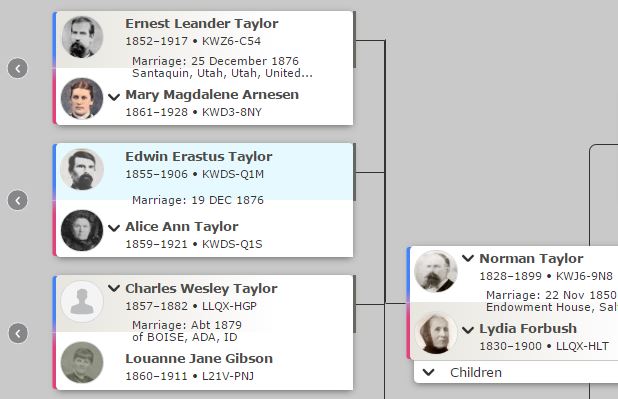This screenshot has width=618, height=399.
Task: Expand descendants arrow beside Ernest Leander Taylor card
Action: click(x=18, y=68)
